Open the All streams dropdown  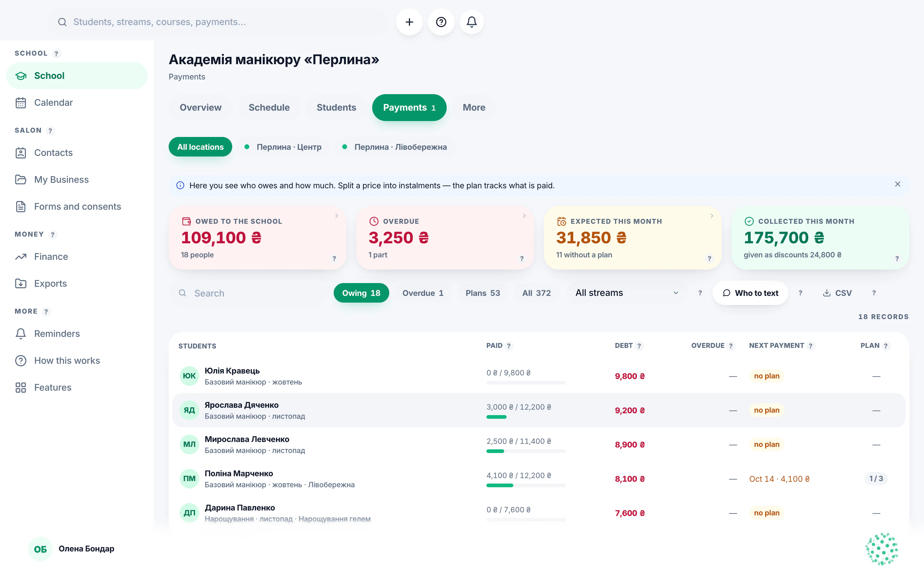627,293
